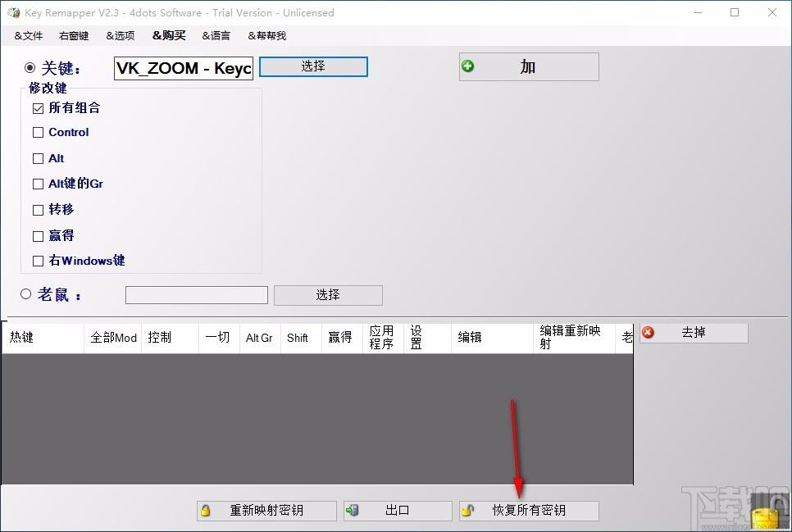
Task: Click the 出口 exit button
Action: tap(398, 511)
